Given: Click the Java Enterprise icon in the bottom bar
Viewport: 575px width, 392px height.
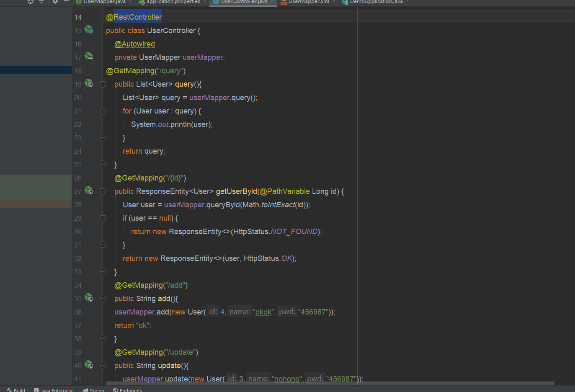Looking at the screenshot, I should [x=37, y=390].
